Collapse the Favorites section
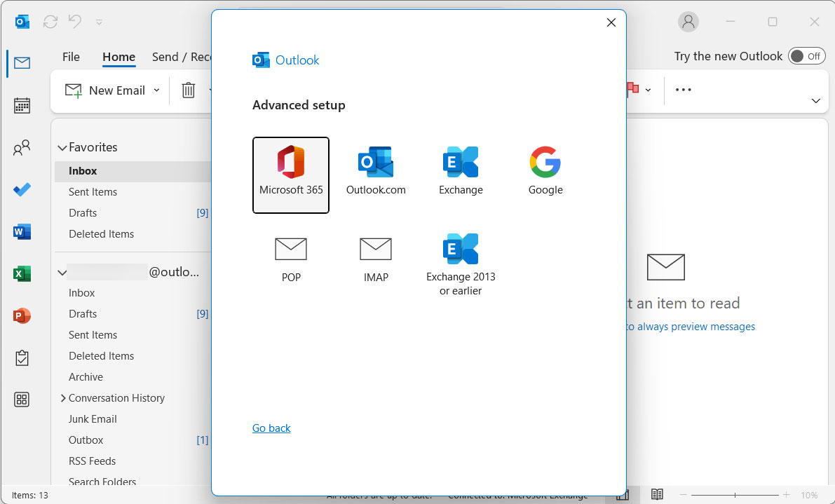Viewport: 835px width, 504px height. coord(62,147)
